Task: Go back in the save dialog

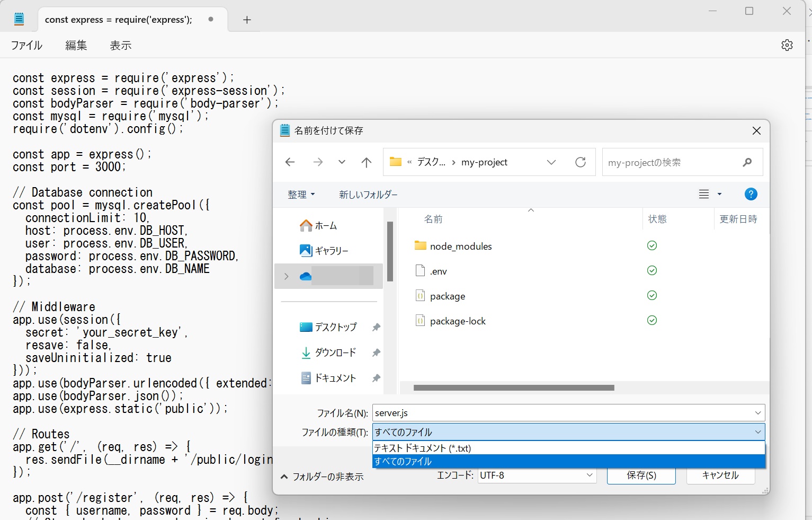Action: coord(290,162)
